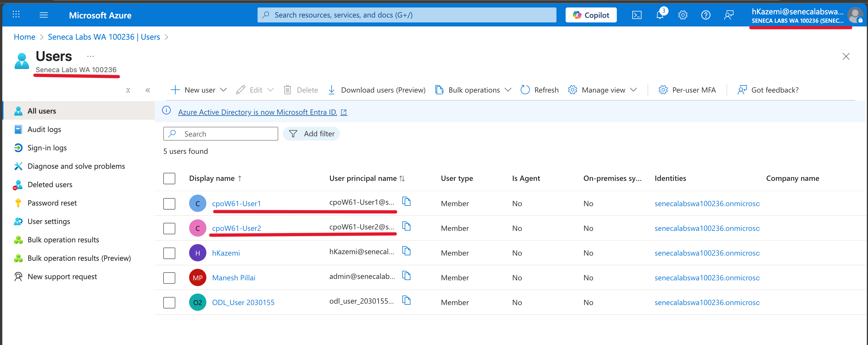
Task: Toggle the select-all users checkbox
Action: [x=169, y=179]
